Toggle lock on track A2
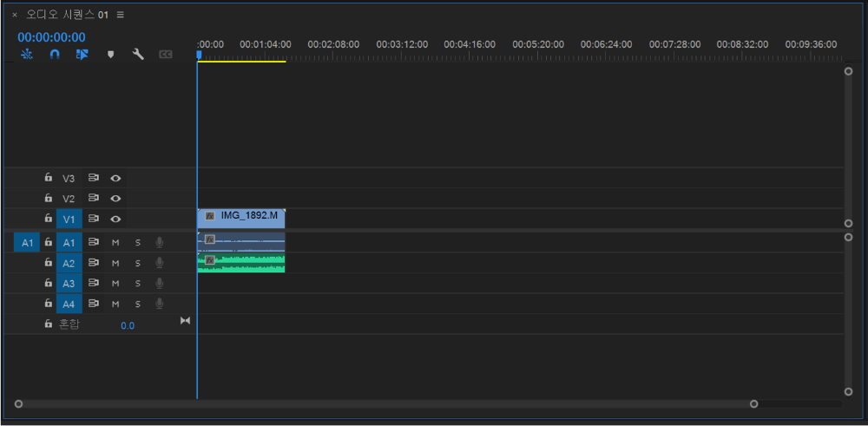Viewport: 868px width, 426px height. click(x=49, y=262)
